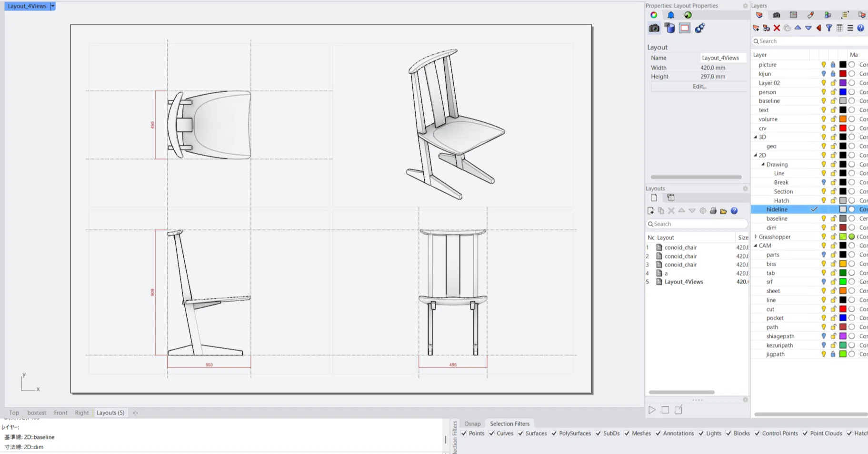The image size is (868, 454).
Task: Click the Layers panel help icon
Action: pos(860,28)
